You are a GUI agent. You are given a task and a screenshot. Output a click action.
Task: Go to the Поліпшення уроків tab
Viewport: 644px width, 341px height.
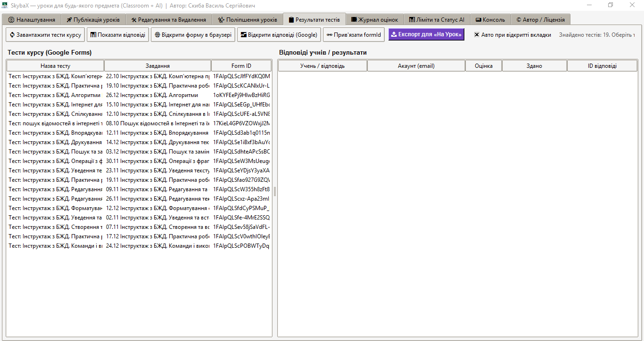tap(248, 20)
